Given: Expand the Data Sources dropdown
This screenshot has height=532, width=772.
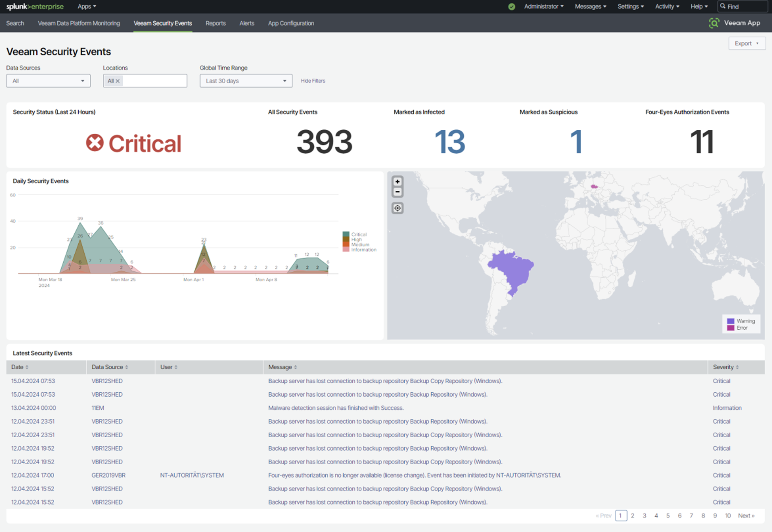Looking at the screenshot, I should click(48, 81).
